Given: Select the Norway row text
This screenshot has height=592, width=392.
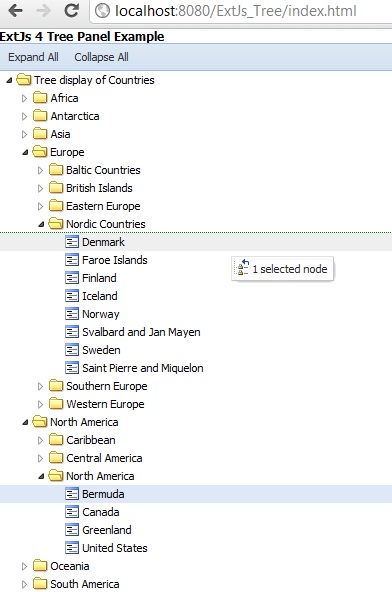Looking at the screenshot, I should [100, 314].
